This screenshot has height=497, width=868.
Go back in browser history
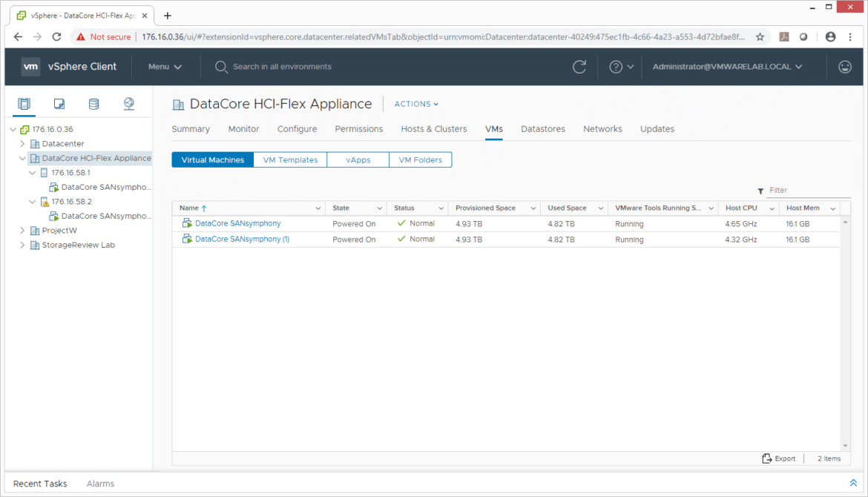[x=18, y=36]
